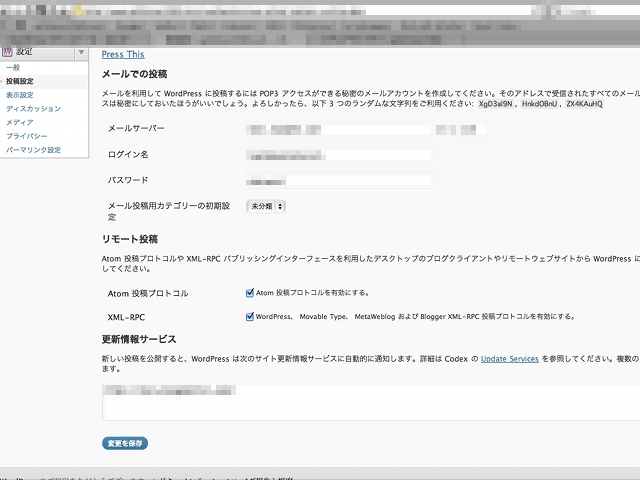Click the random string ZX4KAuHQ
The image size is (640, 480).
click(x=584, y=104)
